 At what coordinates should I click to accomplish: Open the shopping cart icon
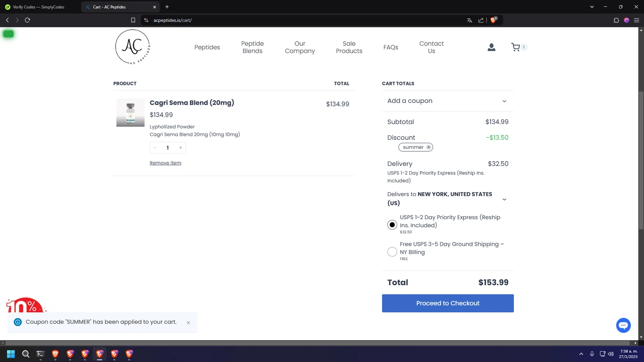tap(516, 47)
